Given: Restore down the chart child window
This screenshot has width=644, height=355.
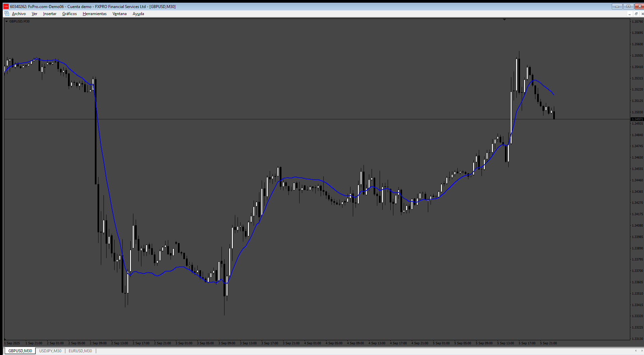Looking at the screenshot, I should (x=636, y=14).
